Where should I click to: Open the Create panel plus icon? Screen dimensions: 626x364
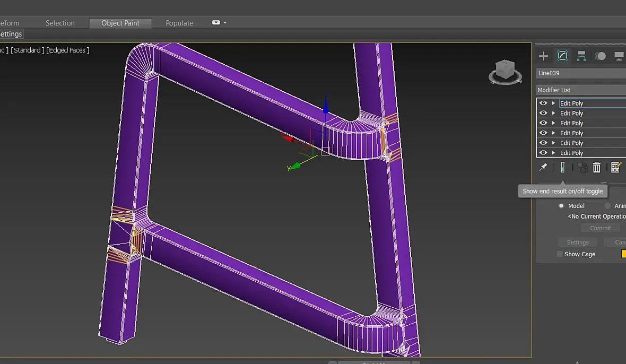coord(543,56)
